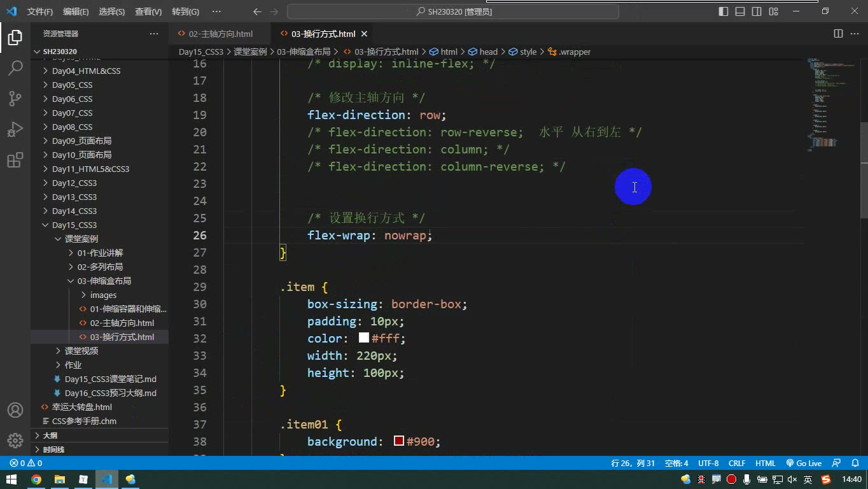Open the Extensions view
This screenshot has height=489, width=868.
click(15, 160)
